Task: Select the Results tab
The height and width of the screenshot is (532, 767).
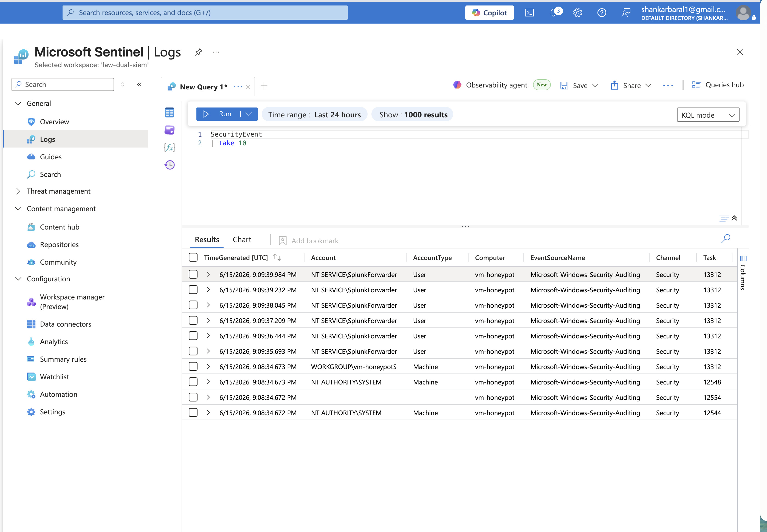Action: (207, 240)
